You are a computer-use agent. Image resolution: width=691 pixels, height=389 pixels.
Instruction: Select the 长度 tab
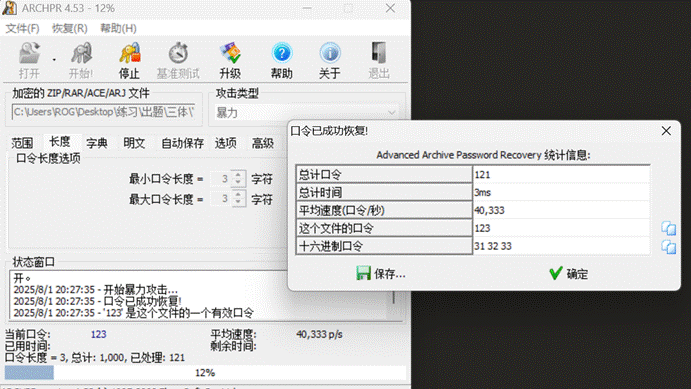click(60, 142)
